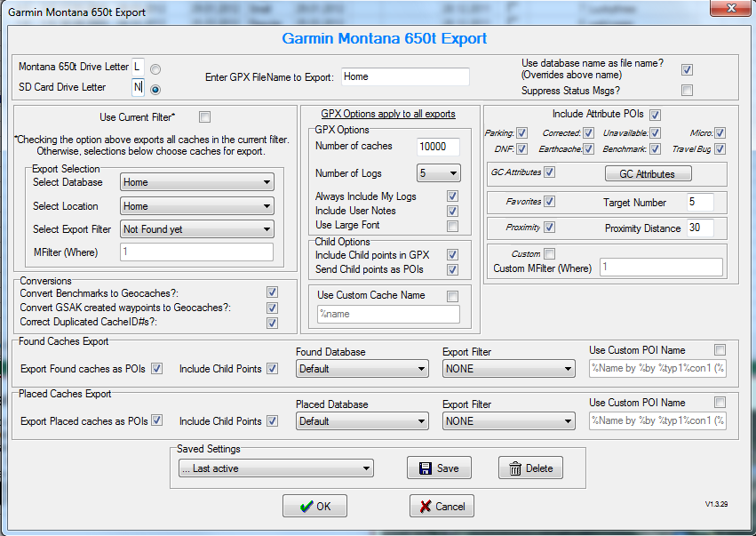Toggle Send Child points as POIs

click(452, 269)
